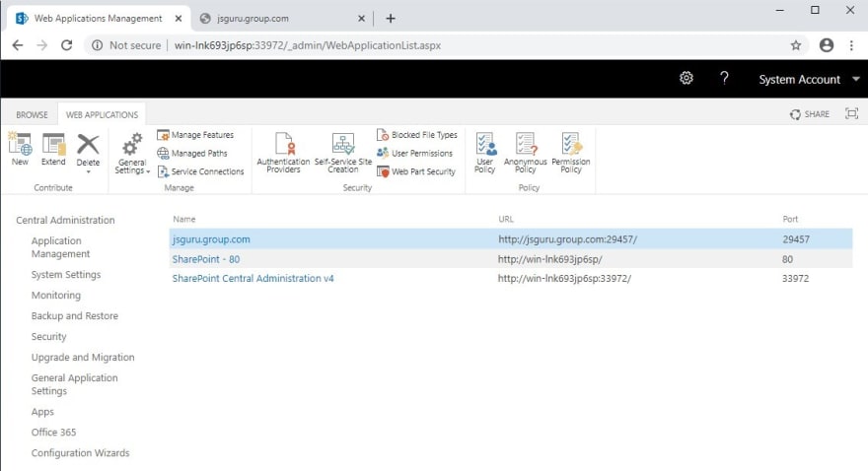Expand the System Account dropdown
This screenshot has height=471, width=868.
(x=856, y=79)
